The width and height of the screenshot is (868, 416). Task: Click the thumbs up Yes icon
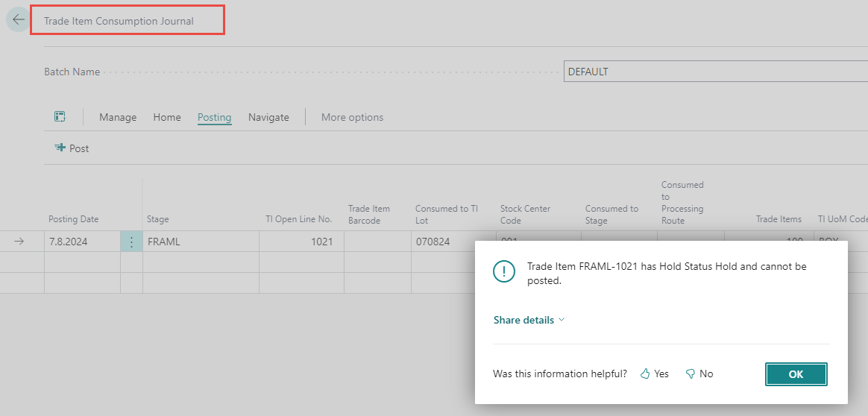click(x=646, y=374)
